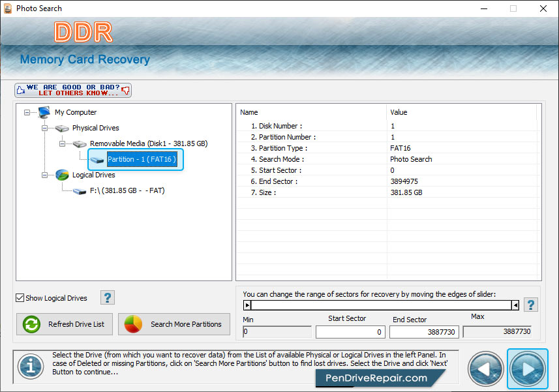
Task: Click the Physical Drives disk icon
Action: point(62,128)
